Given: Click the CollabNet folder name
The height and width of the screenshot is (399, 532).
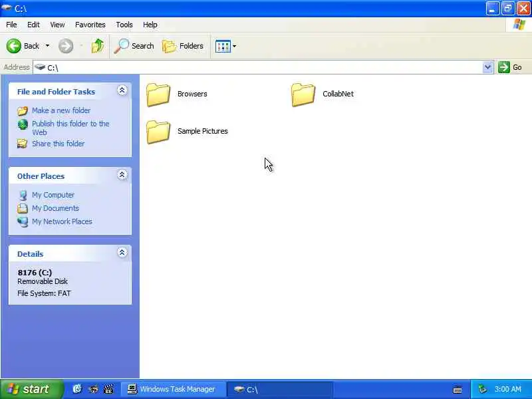Looking at the screenshot, I should coord(338,94).
